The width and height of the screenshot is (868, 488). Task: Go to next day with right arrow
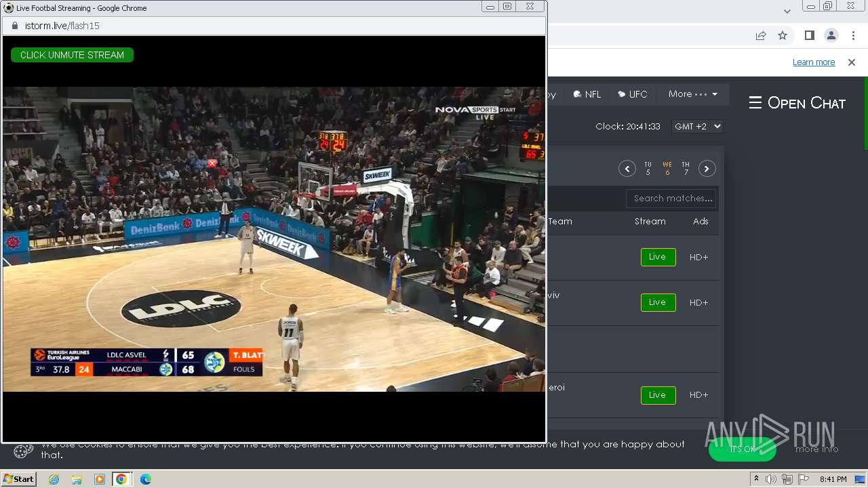tap(707, 169)
